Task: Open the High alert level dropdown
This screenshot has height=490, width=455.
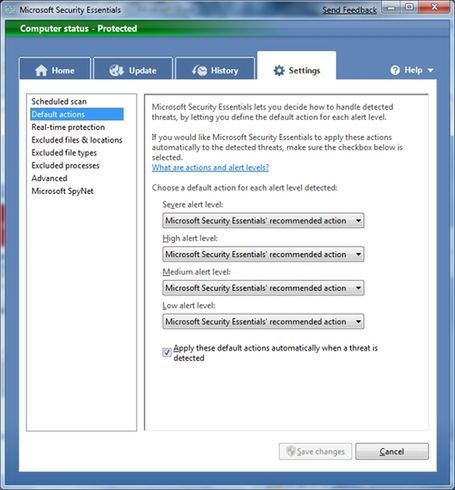Action: [263, 254]
